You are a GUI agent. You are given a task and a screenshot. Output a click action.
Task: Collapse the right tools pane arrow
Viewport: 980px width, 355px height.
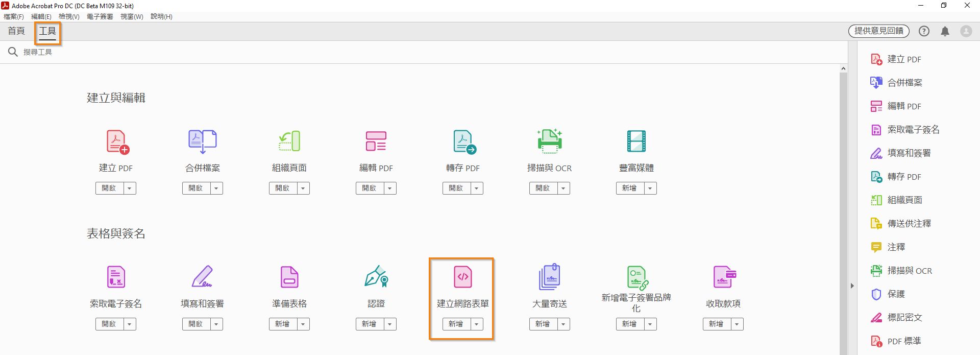click(852, 286)
